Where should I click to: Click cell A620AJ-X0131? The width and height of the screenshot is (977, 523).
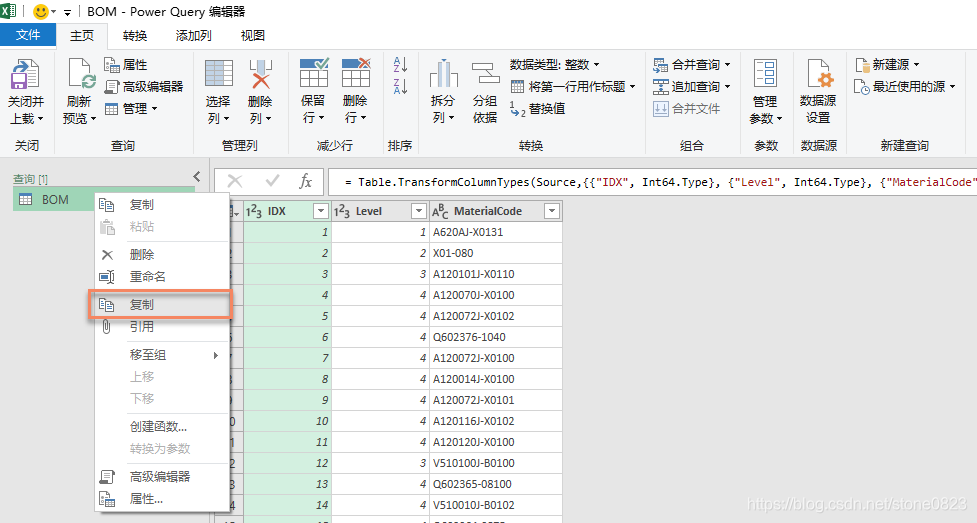[496, 232]
